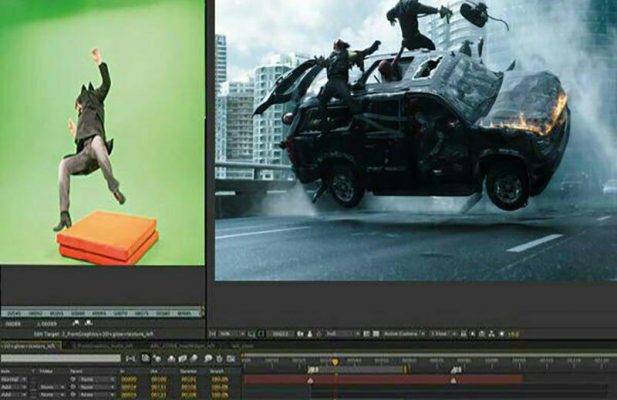Click the Duration value of first layer
Viewport: 617px width, 400px height.
(x=188, y=380)
